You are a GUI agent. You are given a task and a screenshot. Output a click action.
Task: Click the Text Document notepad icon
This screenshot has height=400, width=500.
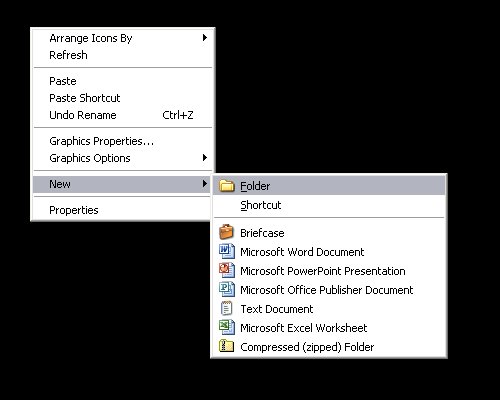point(227,308)
